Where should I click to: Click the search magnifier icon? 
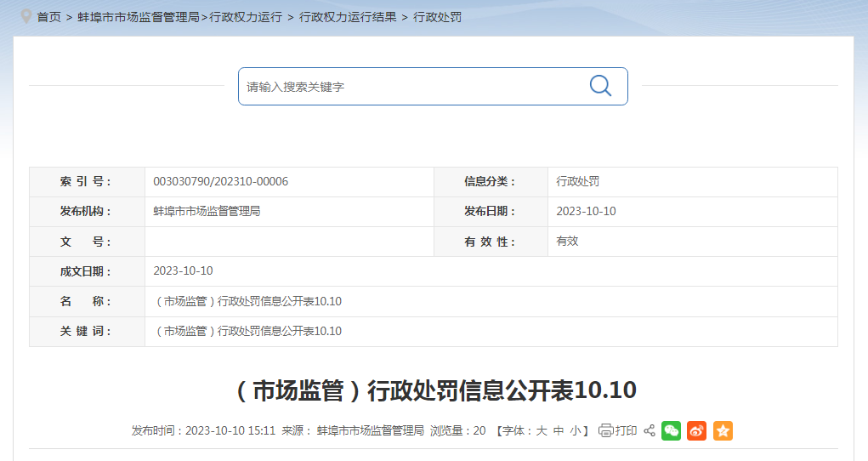coord(600,86)
